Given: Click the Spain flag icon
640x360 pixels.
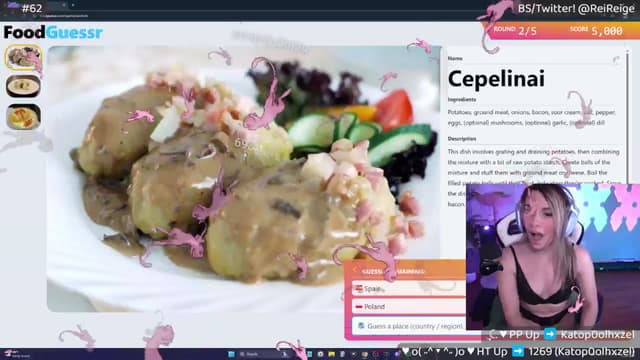Looking at the screenshot, I should point(359,289).
